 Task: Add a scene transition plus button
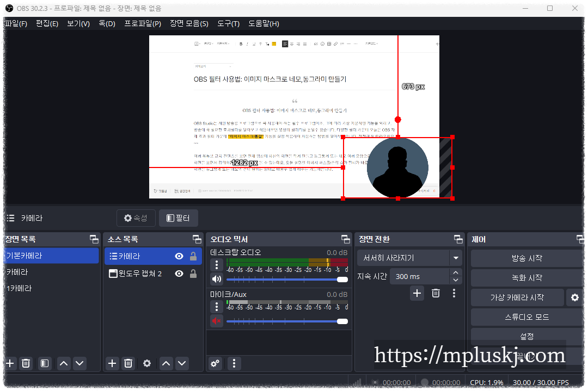point(416,293)
